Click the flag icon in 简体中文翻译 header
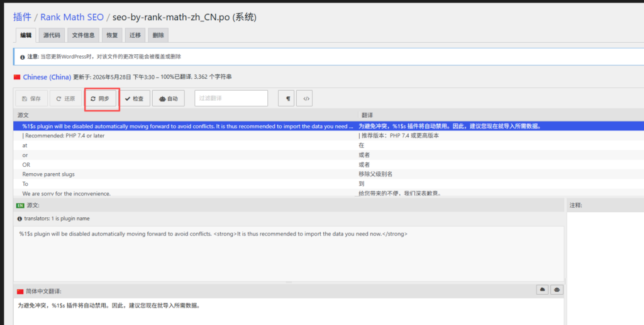This screenshot has width=644, height=325. pos(20,291)
